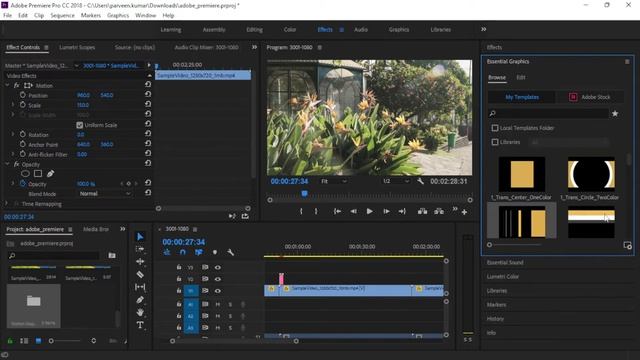Screen dimensions: 640x360
Task: Check the Libraries checkbox in Essential Graphics
Action: [495, 142]
